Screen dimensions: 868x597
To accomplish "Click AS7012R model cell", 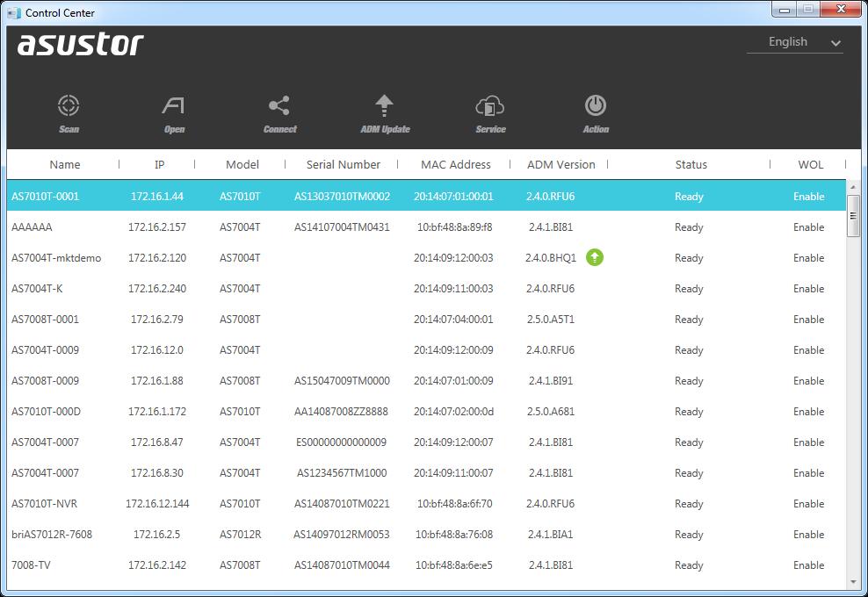I will pyautogui.click(x=240, y=535).
